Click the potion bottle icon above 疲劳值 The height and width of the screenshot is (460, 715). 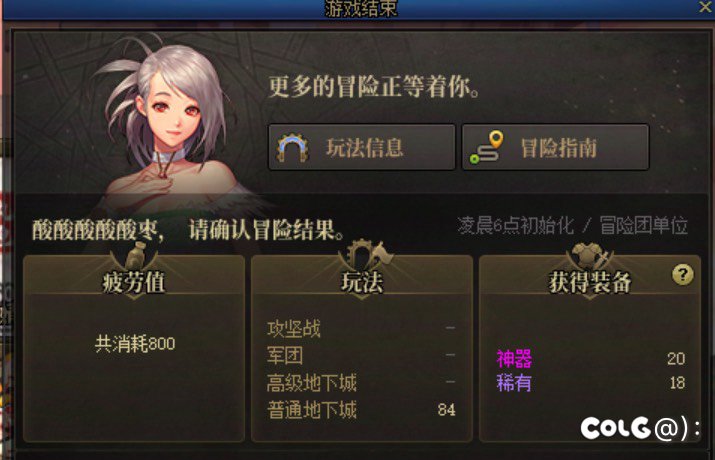[135, 255]
